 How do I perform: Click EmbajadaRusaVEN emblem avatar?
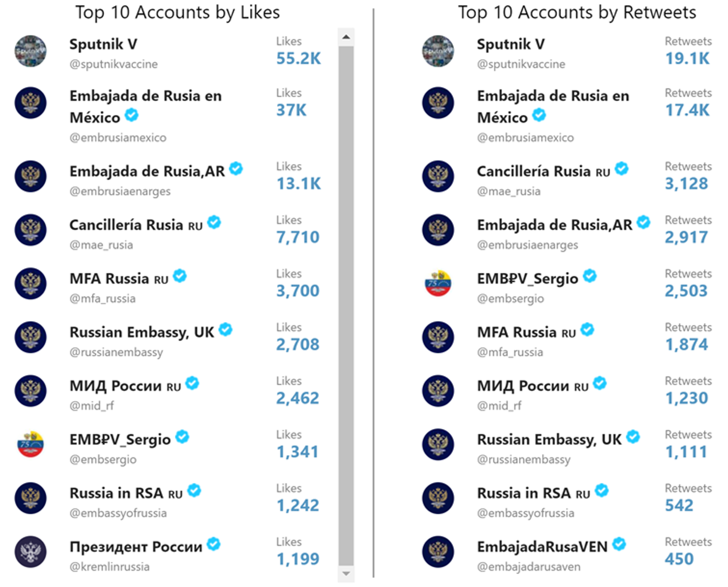pyautogui.click(x=438, y=552)
